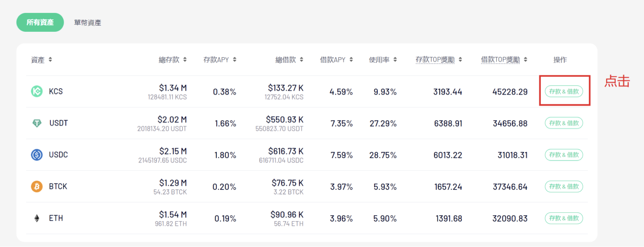The width and height of the screenshot is (644, 247).
Task: Click USDC utilization 28.75%
Action: pos(383,155)
